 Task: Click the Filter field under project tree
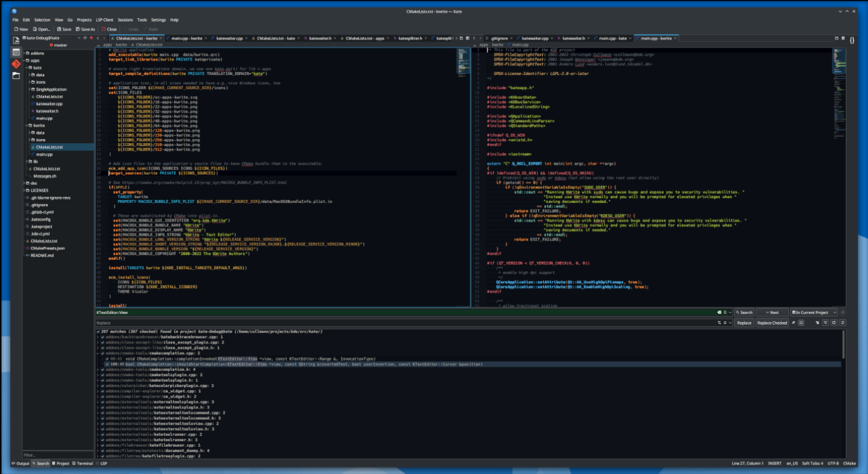tap(57, 455)
